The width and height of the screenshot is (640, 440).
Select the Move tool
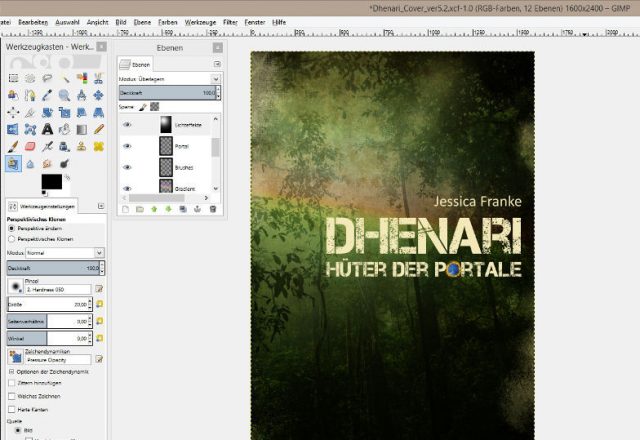98,95
